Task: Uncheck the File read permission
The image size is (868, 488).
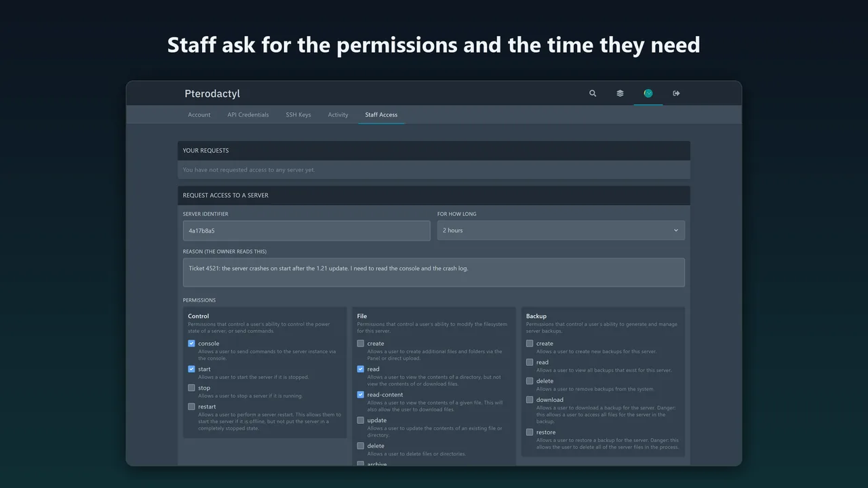Action: (x=361, y=369)
